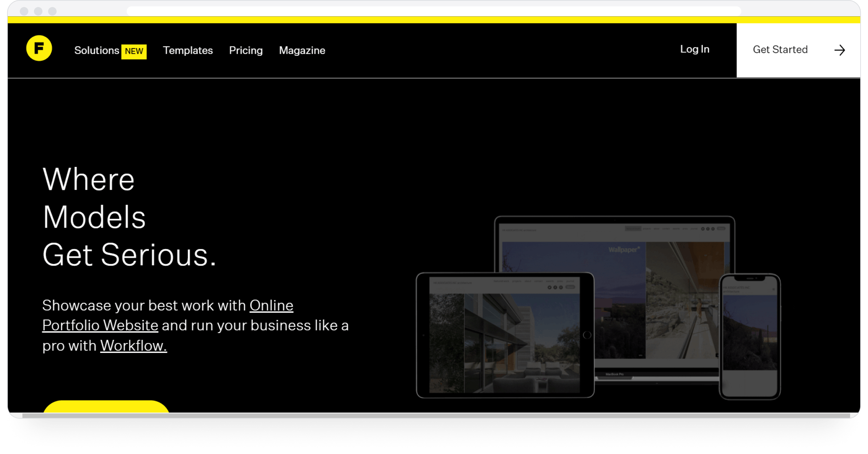Expand the Pricing dropdown options

[246, 50]
